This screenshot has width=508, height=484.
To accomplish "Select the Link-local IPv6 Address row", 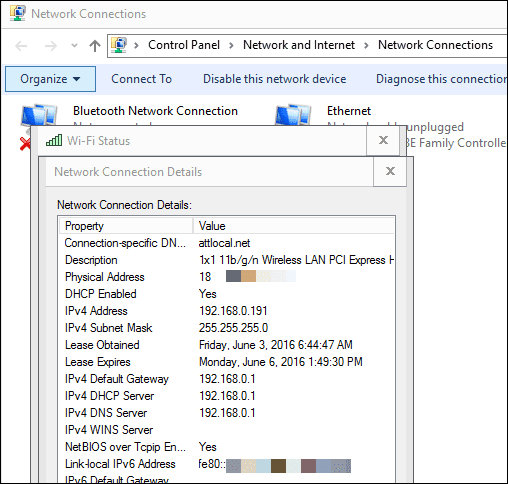I will pos(227,464).
